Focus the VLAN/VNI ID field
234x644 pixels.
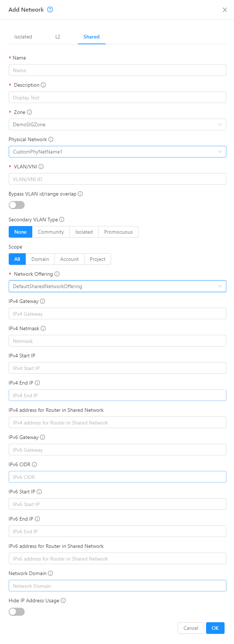[118, 179]
